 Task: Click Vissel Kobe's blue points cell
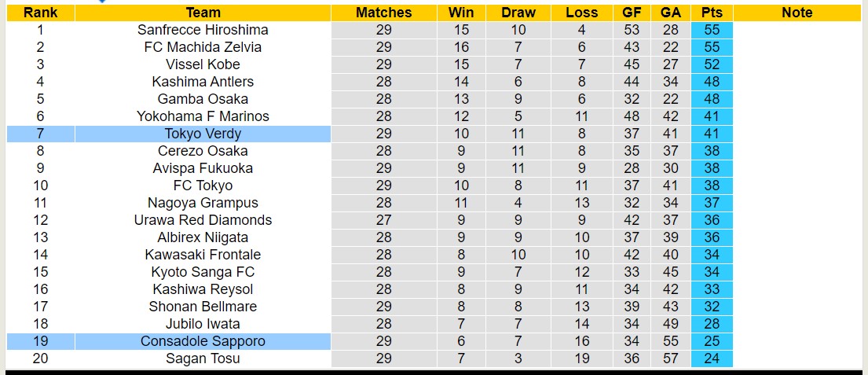tap(712, 64)
